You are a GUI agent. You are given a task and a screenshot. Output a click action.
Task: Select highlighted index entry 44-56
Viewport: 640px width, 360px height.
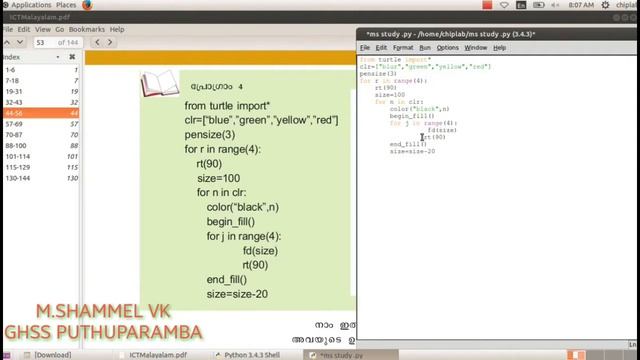[x=41, y=113]
